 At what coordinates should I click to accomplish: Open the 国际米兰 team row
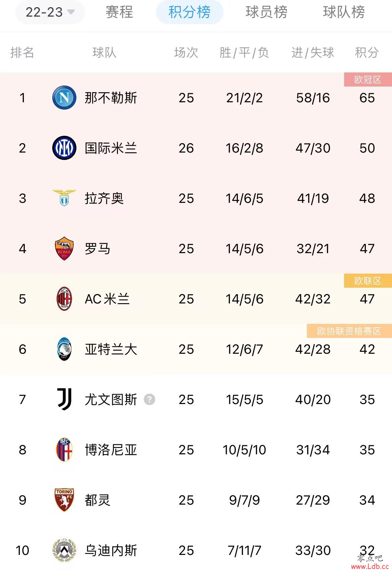196,148
